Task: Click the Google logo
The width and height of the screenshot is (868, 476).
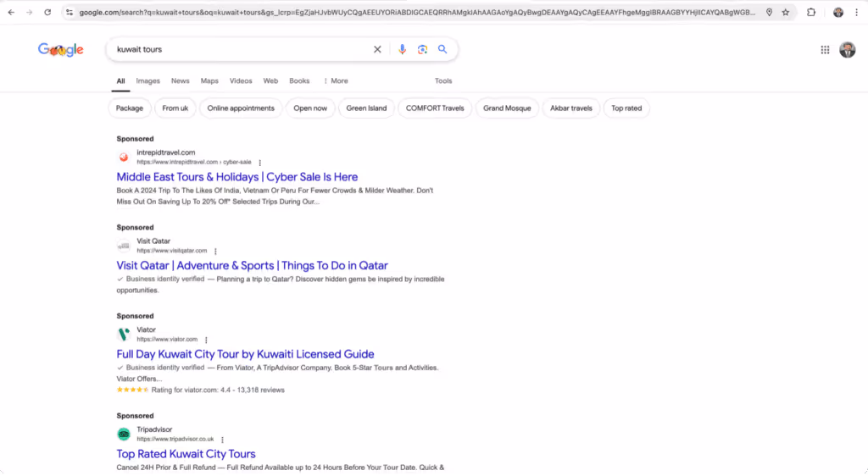Action: pos(61,50)
